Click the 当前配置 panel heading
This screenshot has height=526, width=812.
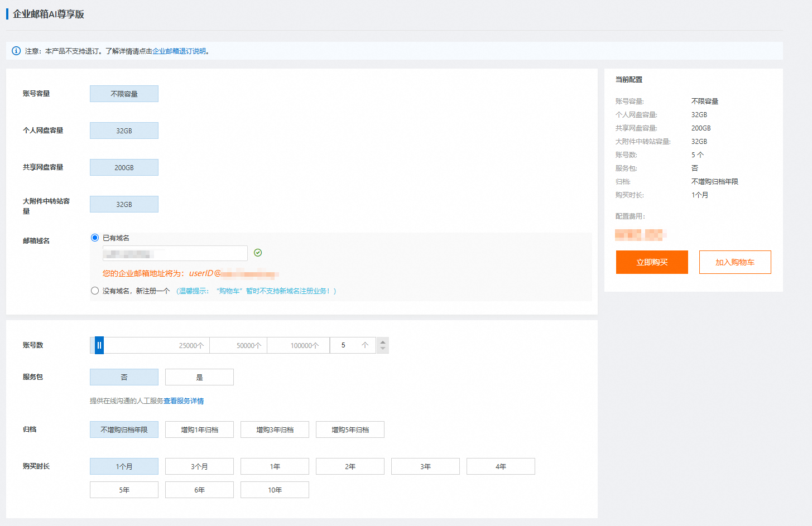tap(629, 80)
